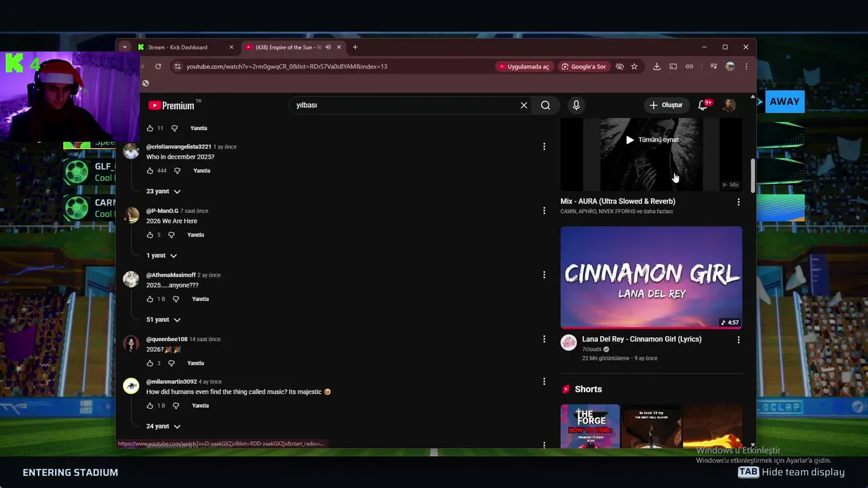Image resolution: width=868 pixels, height=488 pixels.
Task: Like cristianvangelista3221's comment
Action: 150,171
